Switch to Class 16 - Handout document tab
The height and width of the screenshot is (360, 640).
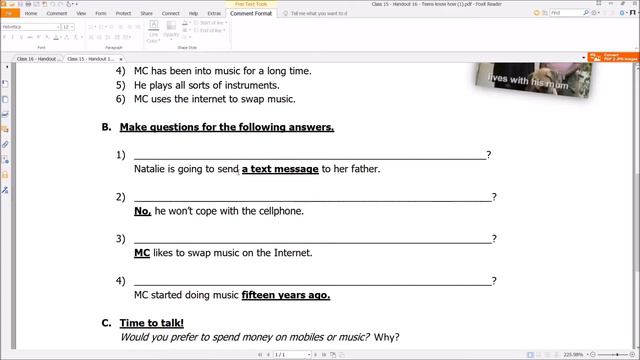38,59
